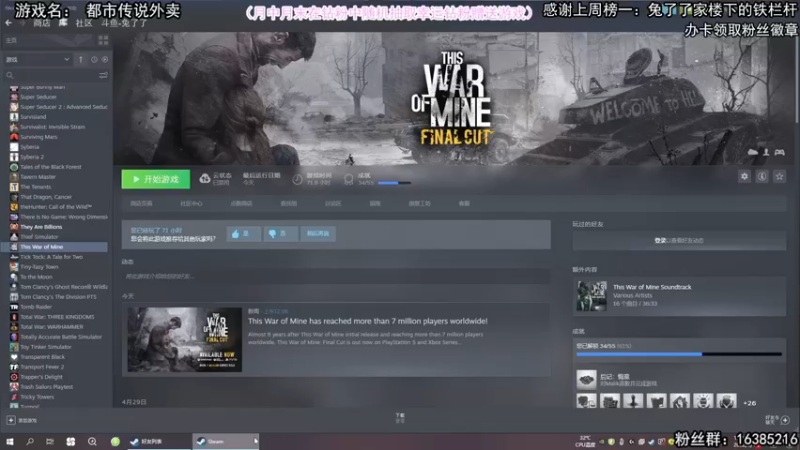This screenshot has height=450, width=800.
Task: Select Tricky Towers in game list
Action: coord(37,397)
